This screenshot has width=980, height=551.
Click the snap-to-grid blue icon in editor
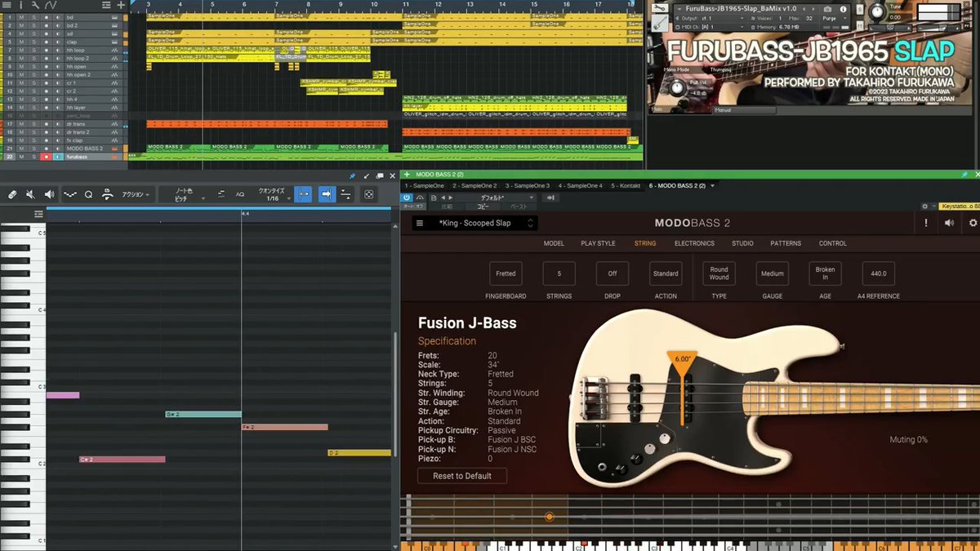coord(303,194)
